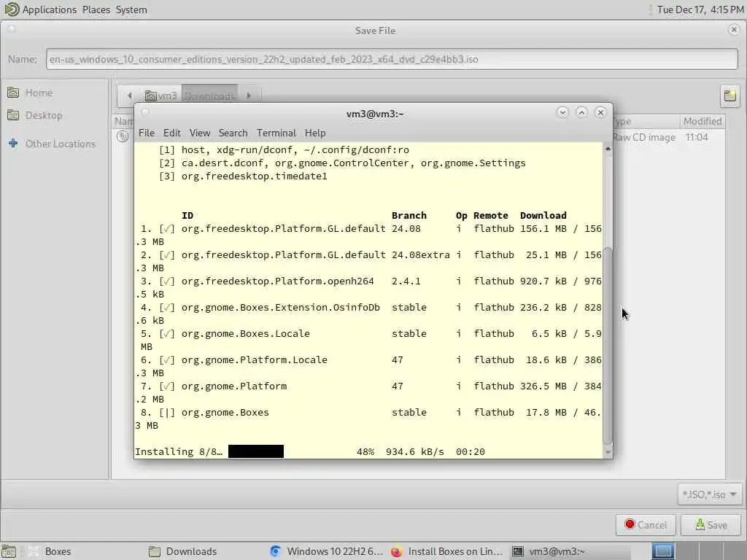Screen dimensions: 747x560
Task: Click the terminal title bar menu dot
Action: click(145, 112)
